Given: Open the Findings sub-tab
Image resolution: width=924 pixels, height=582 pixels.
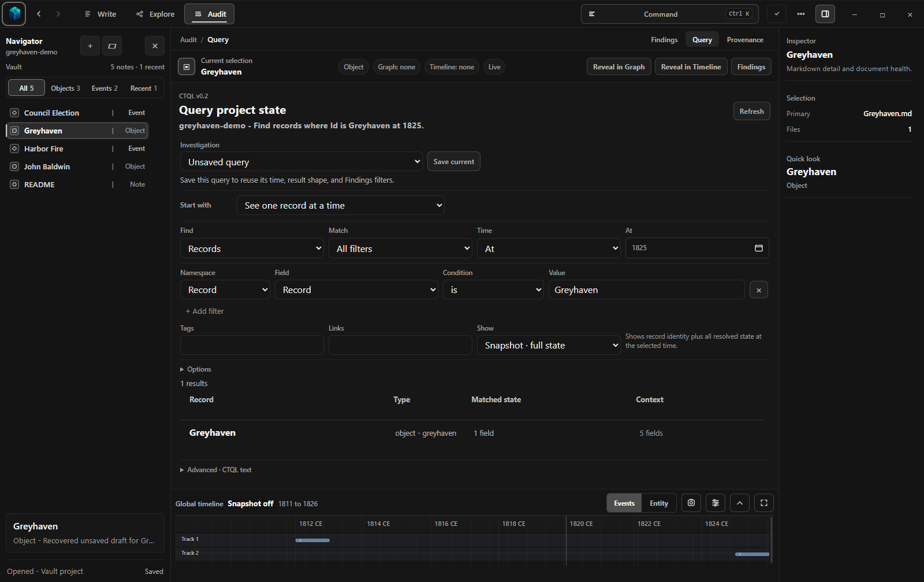Looking at the screenshot, I should (664, 40).
